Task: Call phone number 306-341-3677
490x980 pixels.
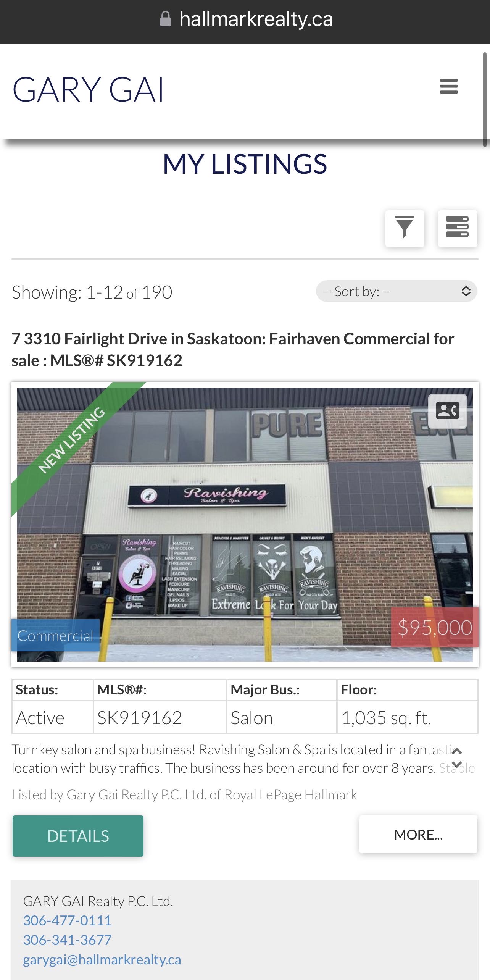Action: pos(67,940)
